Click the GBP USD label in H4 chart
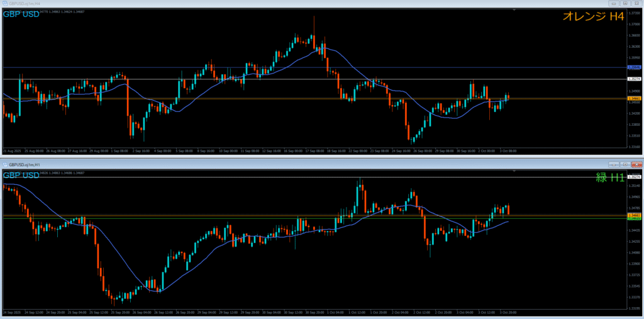644x319 pixels. 21,14
